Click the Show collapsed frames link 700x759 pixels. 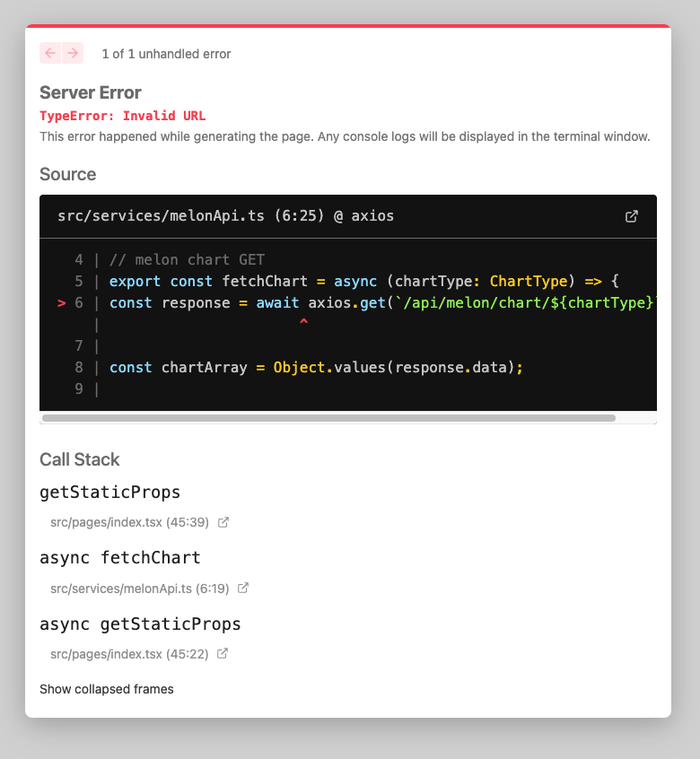pyautogui.click(x=106, y=689)
